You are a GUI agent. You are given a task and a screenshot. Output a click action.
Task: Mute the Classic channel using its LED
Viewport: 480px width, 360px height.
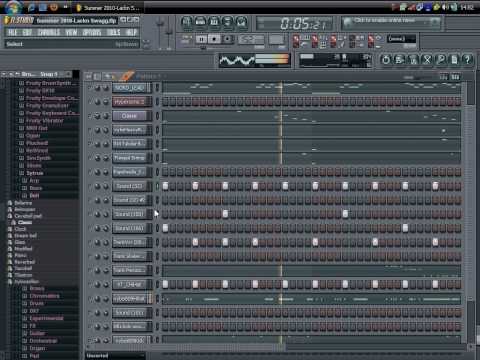(90, 116)
